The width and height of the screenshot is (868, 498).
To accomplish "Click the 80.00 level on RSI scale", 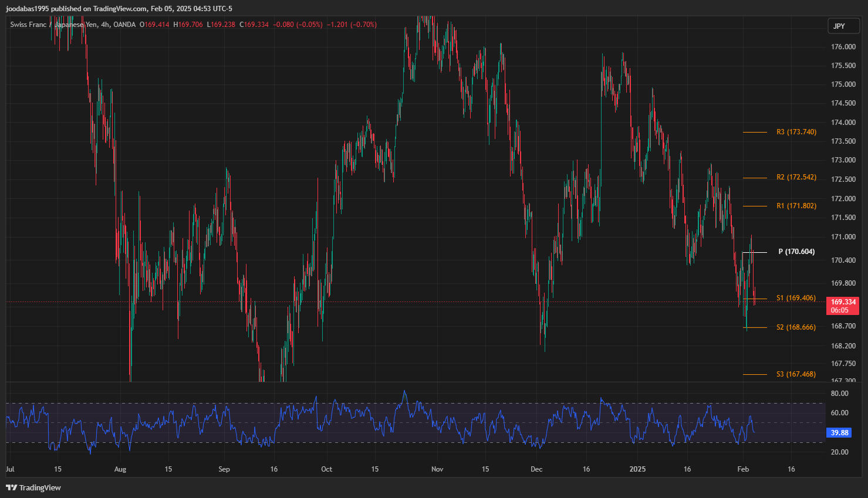I will coord(839,394).
